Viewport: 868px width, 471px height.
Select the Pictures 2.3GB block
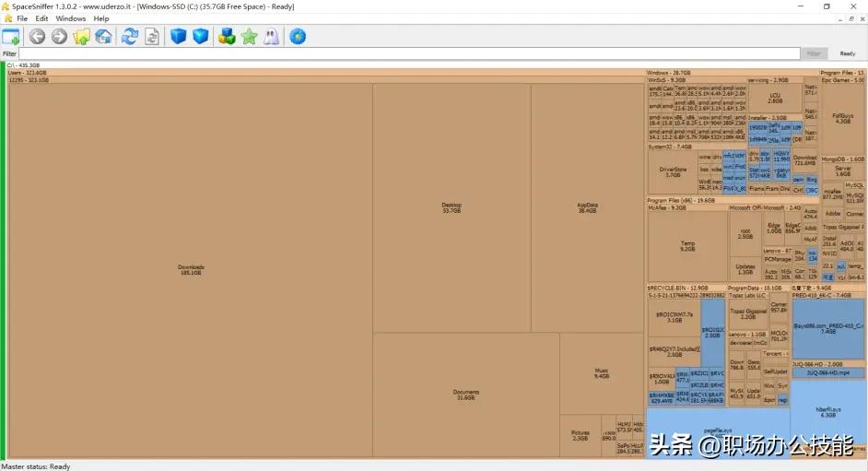(x=581, y=436)
